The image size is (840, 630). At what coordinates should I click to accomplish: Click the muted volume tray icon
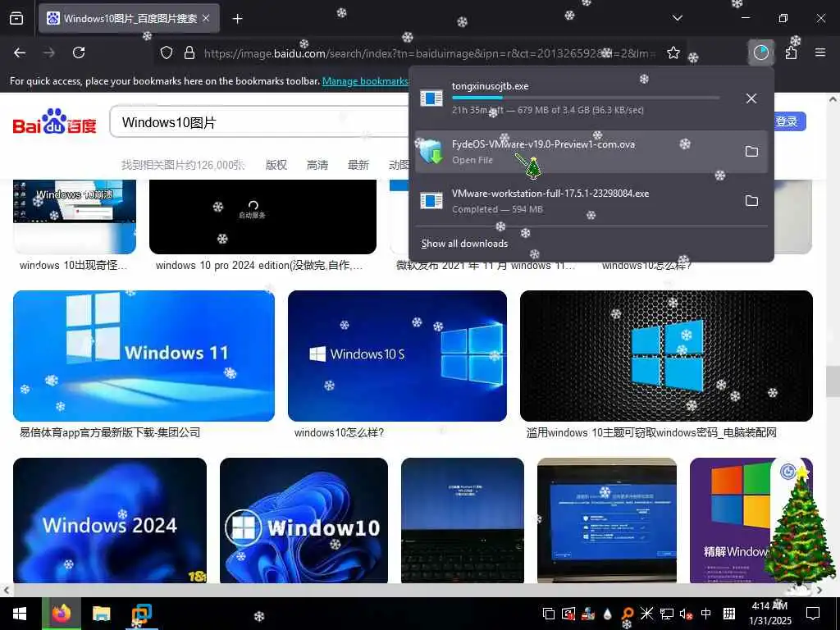point(686,614)
